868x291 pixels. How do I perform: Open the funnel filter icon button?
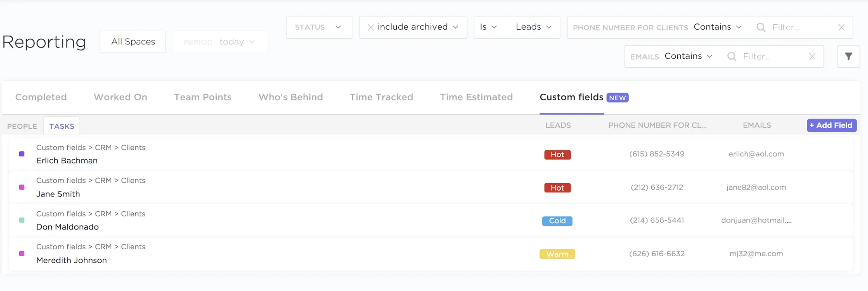848,56
